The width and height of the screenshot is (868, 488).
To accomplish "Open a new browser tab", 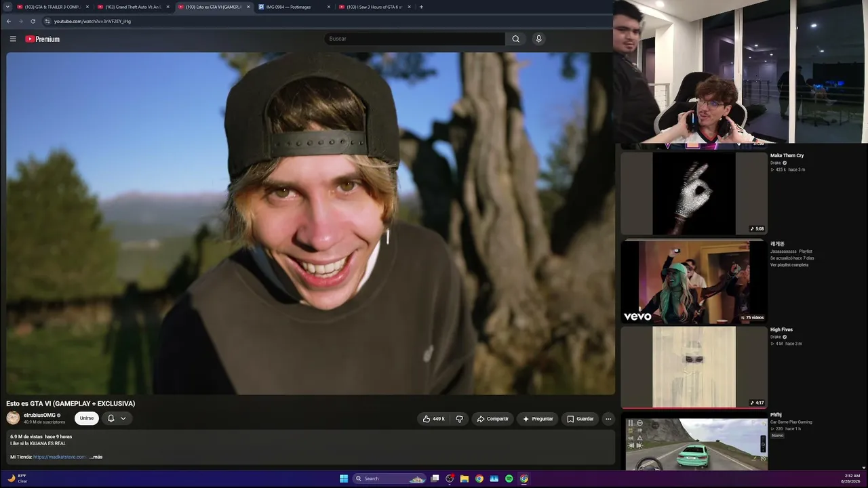I will point(421,7).
